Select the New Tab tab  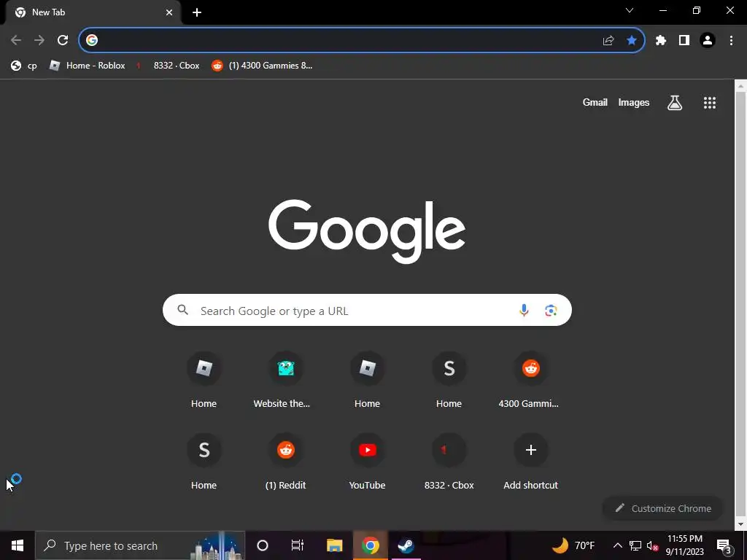93,12
